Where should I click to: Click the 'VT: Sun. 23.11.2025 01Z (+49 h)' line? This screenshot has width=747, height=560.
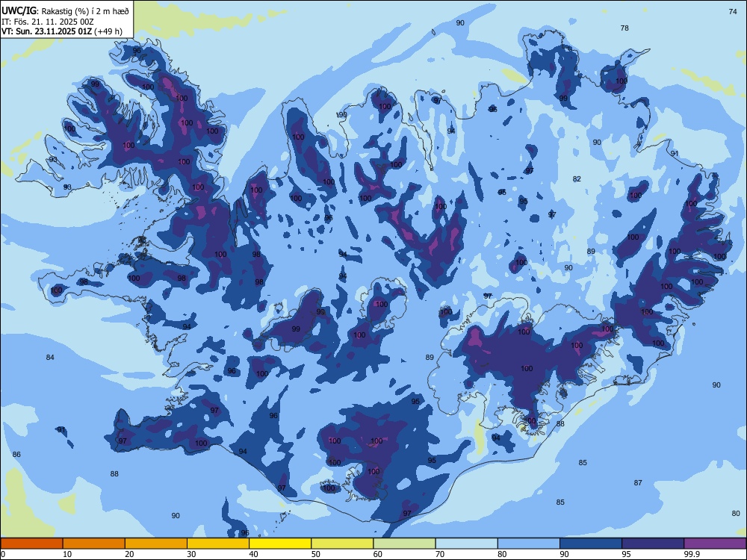click(62, 31)
